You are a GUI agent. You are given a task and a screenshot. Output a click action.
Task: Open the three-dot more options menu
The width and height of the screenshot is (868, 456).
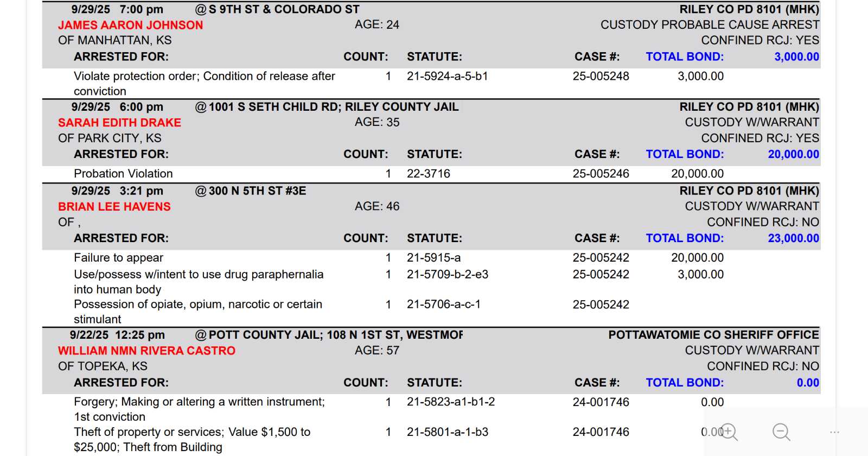click(x=834, y=432)
